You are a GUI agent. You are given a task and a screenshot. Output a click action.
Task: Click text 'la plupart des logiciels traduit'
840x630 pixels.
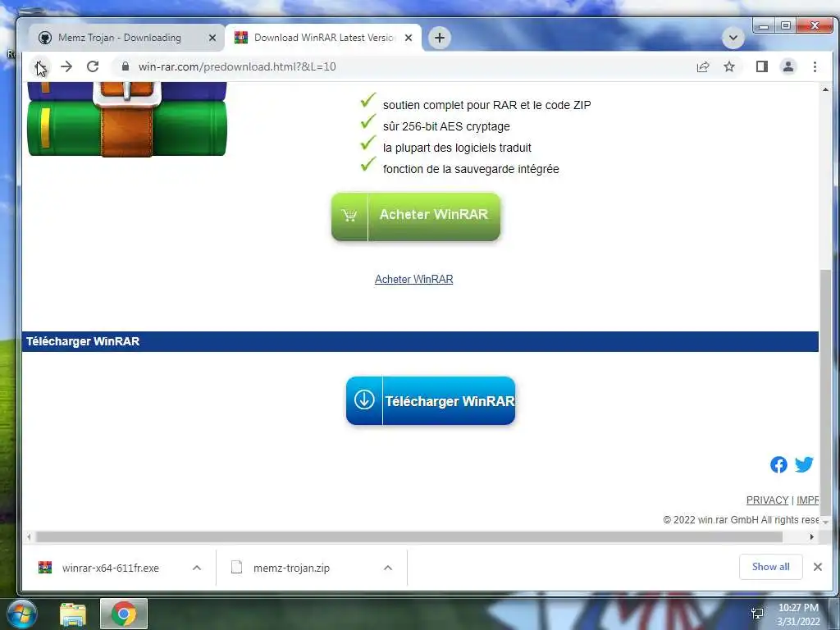pyautogui.click(x=457, y=148)
